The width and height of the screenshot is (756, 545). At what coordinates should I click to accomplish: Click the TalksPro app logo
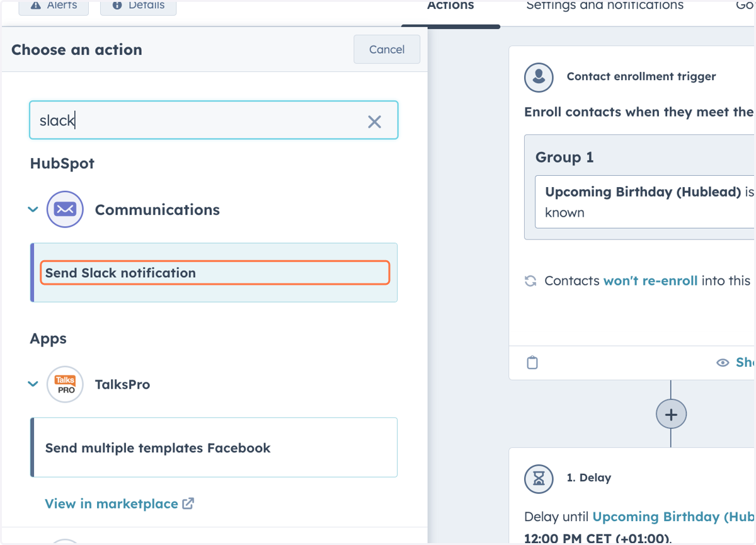coord(65,384)
